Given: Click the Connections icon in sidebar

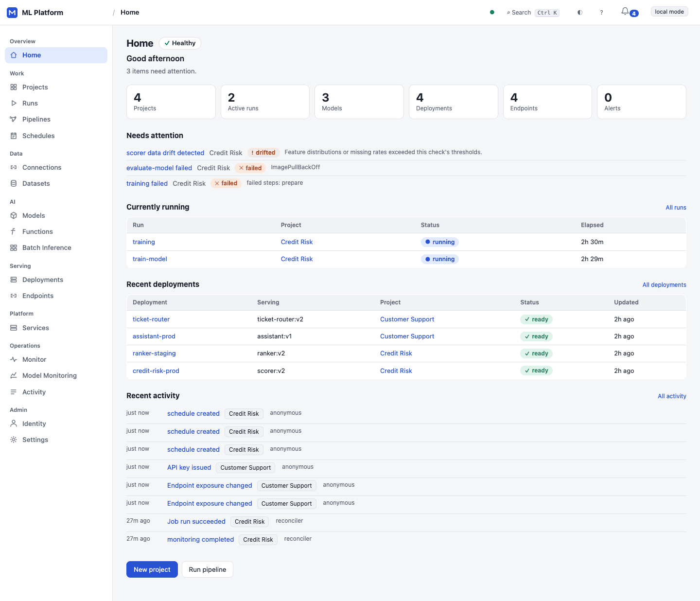Looking at the screenshot, I should coord(14,168).
